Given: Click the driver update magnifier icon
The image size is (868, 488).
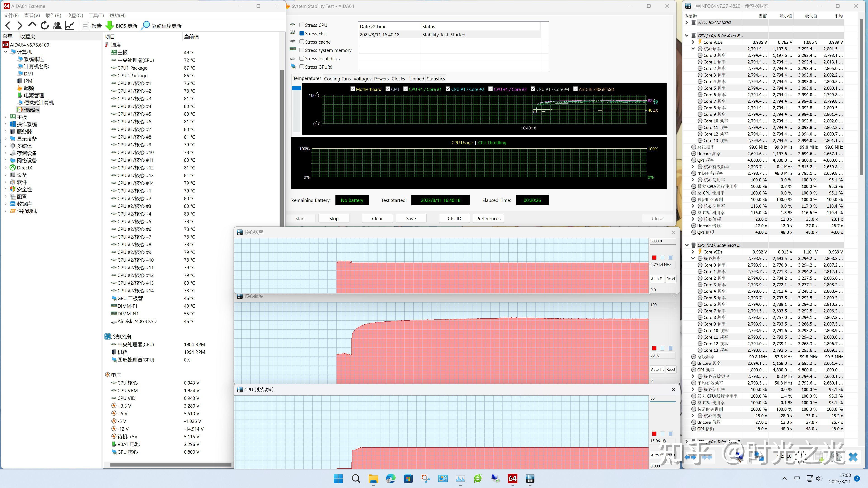Looking at the screenshot, I should point(145,26).
